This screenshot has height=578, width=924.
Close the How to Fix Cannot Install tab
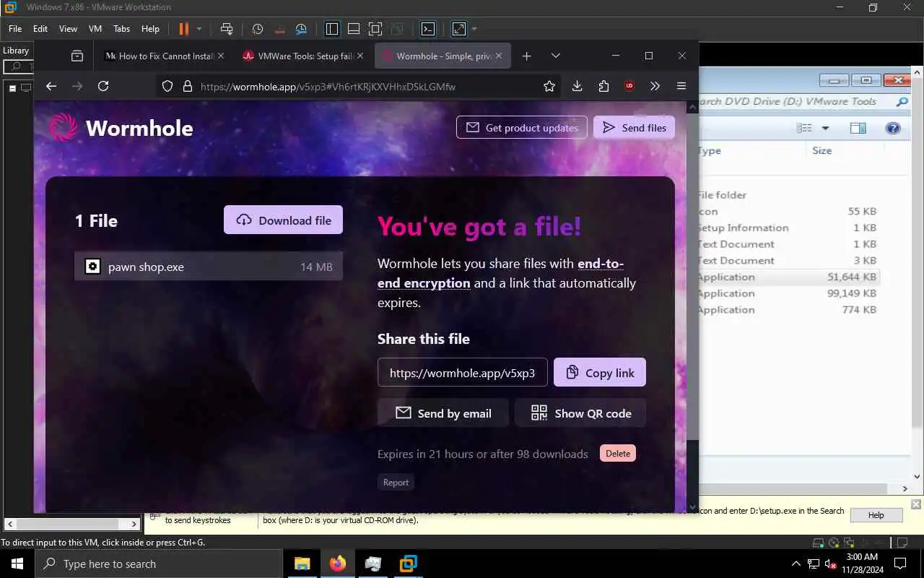[x=221, y=56]
